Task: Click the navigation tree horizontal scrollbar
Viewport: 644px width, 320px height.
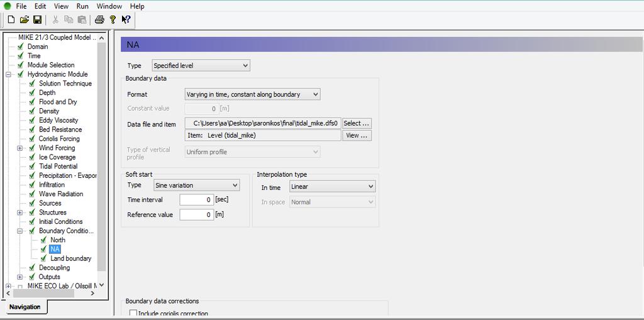Action: pyautogui.click(x=43, y=294)
